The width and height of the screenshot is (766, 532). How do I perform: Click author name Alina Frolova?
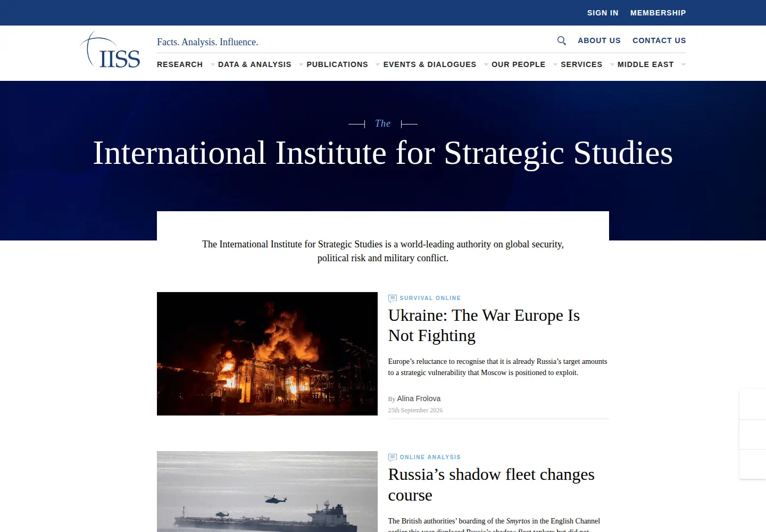419,398
